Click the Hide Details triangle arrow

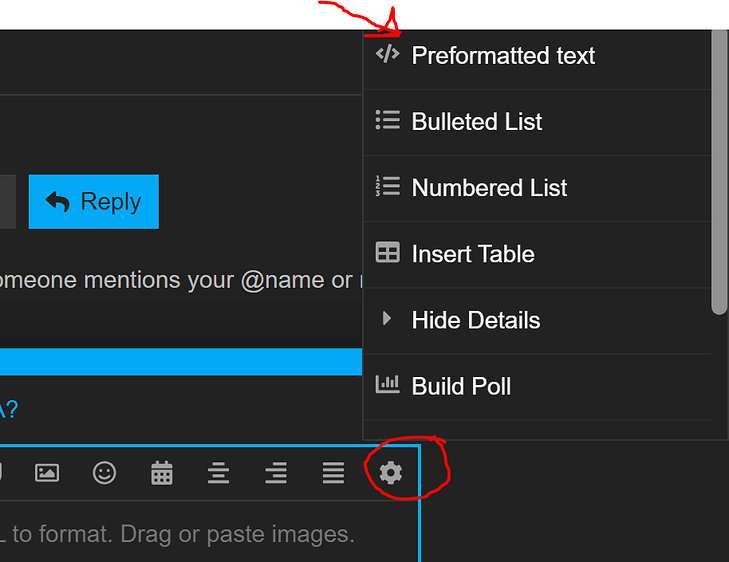point(386,318)
